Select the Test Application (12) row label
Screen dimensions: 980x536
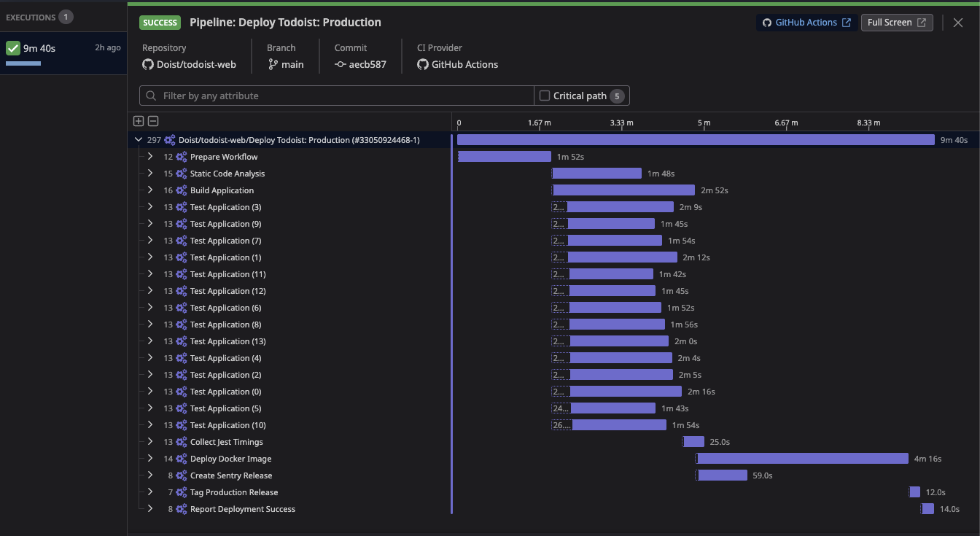pos(227,291)
